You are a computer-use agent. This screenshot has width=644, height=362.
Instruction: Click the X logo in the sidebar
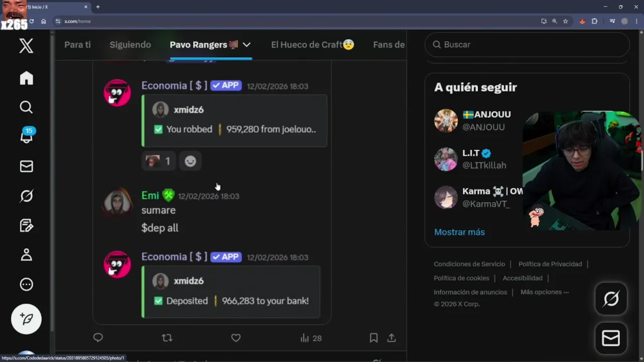(26, 46)
